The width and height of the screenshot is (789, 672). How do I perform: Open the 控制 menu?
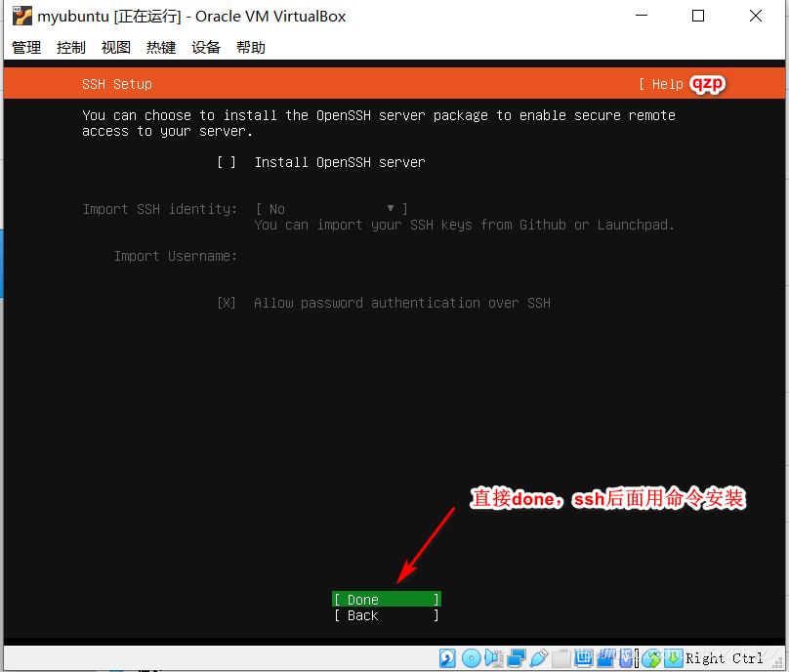71,47
